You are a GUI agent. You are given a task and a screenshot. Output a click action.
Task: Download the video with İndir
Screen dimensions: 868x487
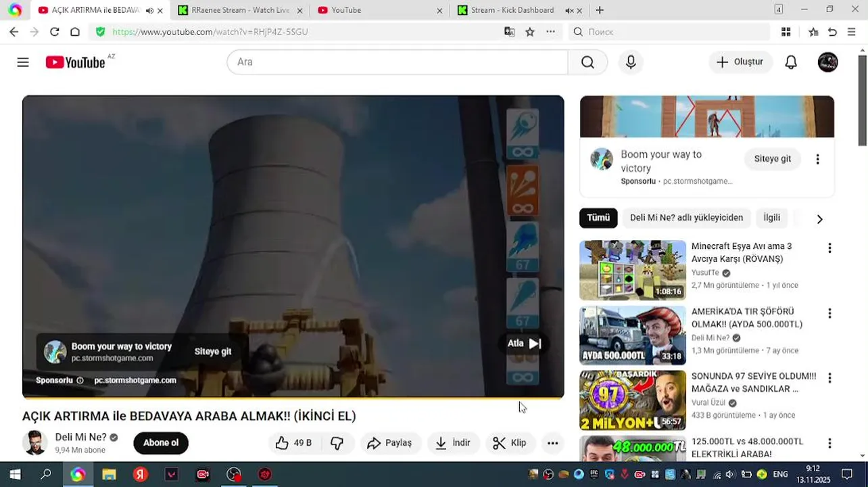coord(454,443)
